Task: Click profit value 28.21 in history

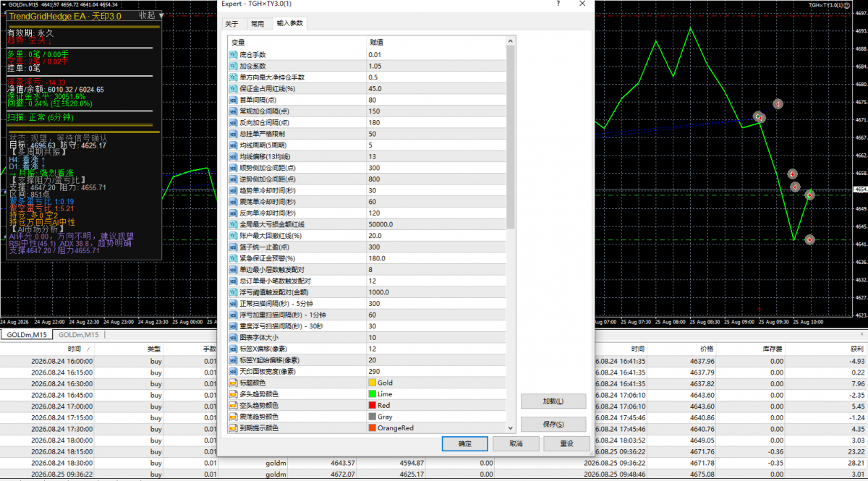Action: pos(856,463)
